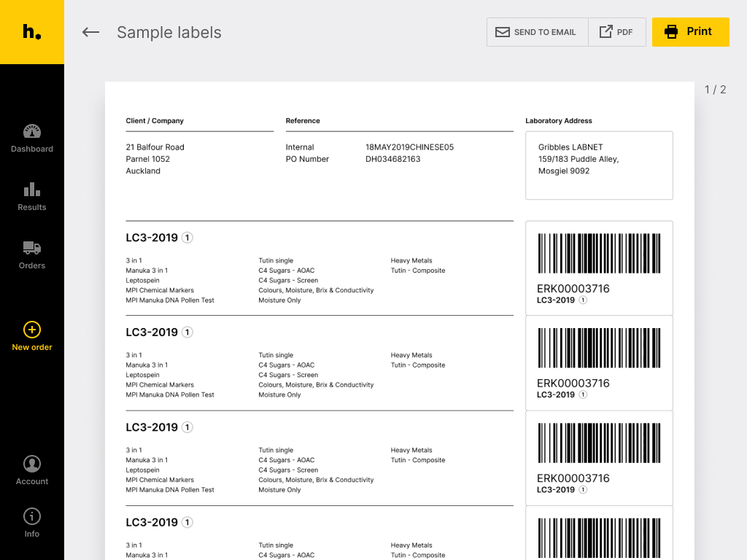Select the New order menu label
747x560 pixels.
click(32, 347)
